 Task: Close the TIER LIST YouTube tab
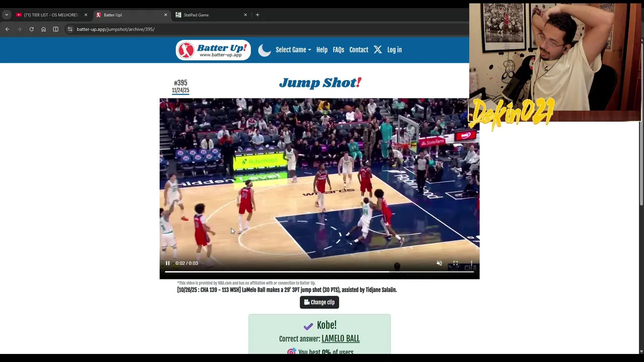(x=86, y=15)
